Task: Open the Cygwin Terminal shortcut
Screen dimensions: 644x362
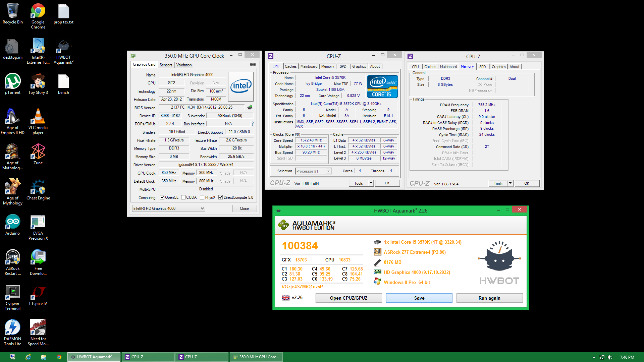Action: pyautogui.click(x=13, y=297)
